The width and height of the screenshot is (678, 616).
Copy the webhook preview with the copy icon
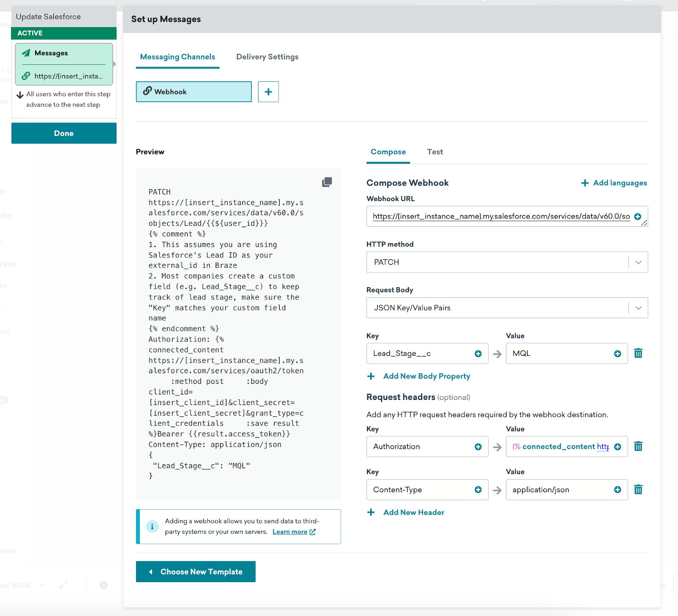[327, 182]
